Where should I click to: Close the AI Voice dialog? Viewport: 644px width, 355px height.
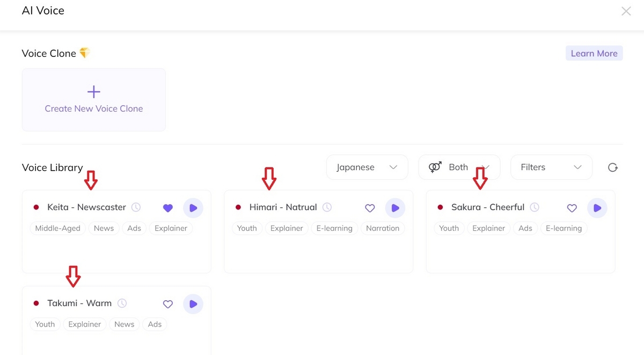(x=626, y=11)
